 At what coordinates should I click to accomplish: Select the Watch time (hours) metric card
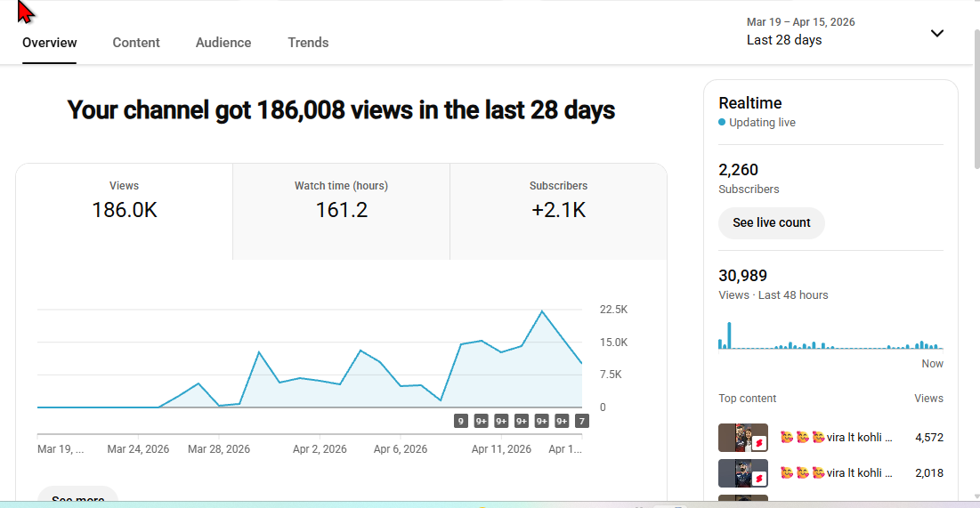[x=341, y=211]
